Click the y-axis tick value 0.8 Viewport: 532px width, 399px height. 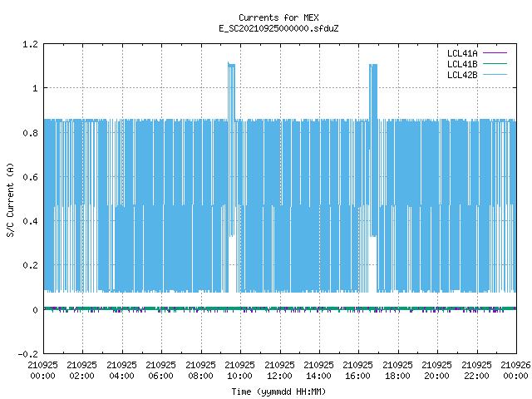pos(30,133)
